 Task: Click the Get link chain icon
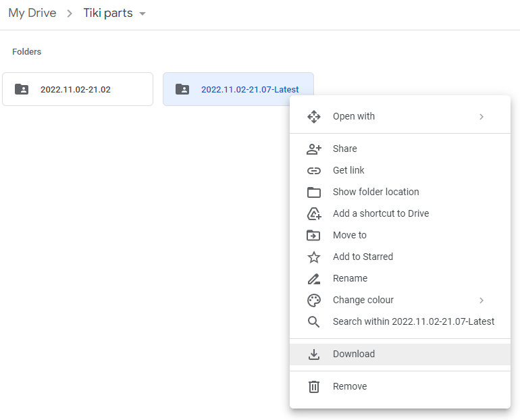coord(314,171)
